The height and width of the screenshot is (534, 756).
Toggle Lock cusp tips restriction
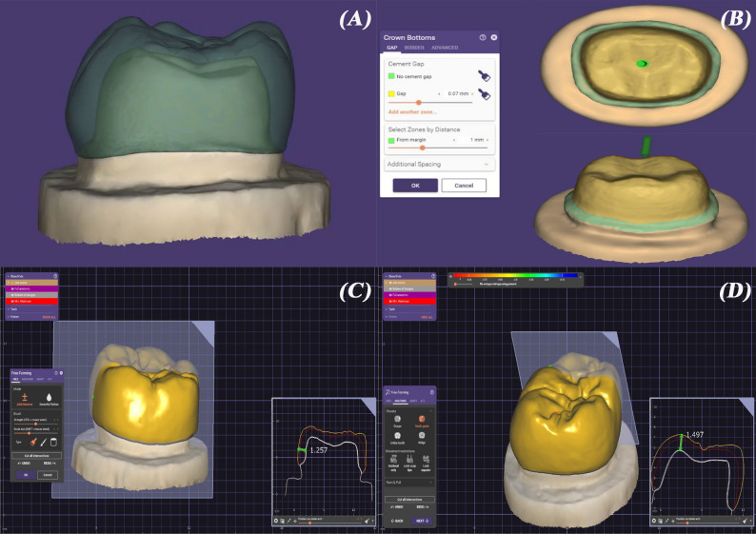tap(409, 463)
